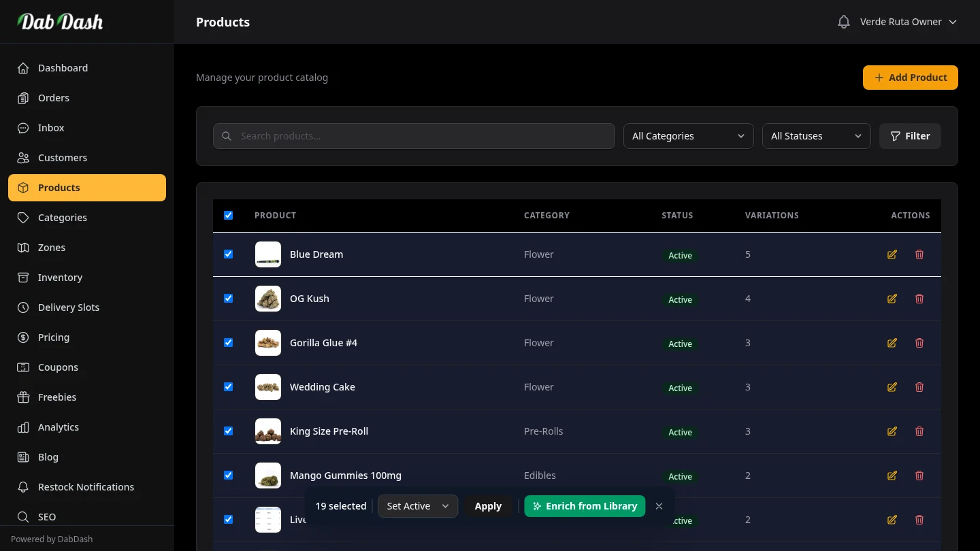Click the search products input field
980x551 pixels.
click(x=413, y=136)
